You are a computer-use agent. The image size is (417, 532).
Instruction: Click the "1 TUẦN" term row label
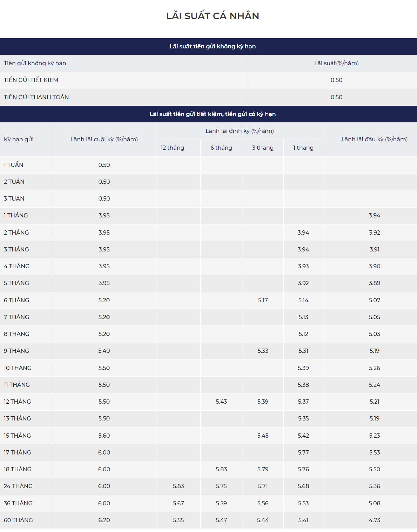[14, 165]
